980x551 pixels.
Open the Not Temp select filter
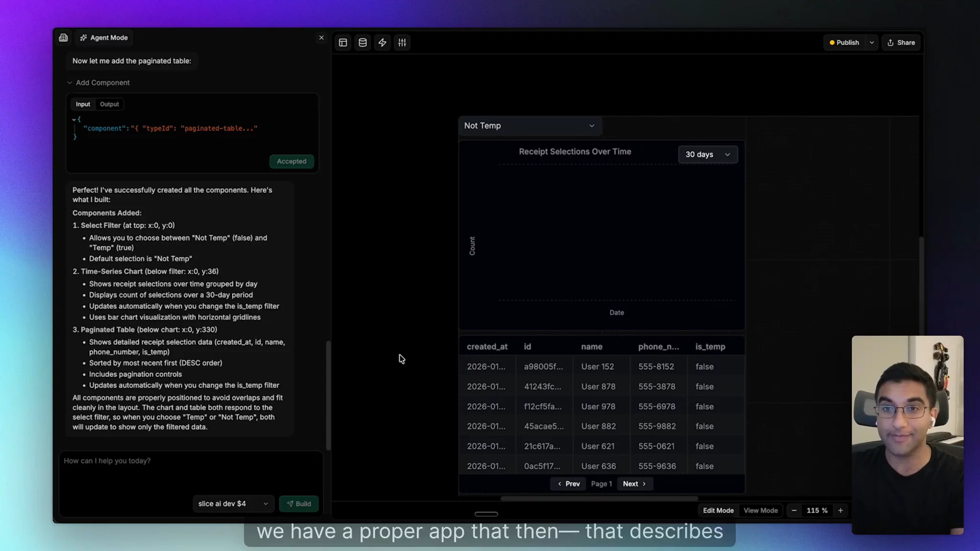(529, 126)
